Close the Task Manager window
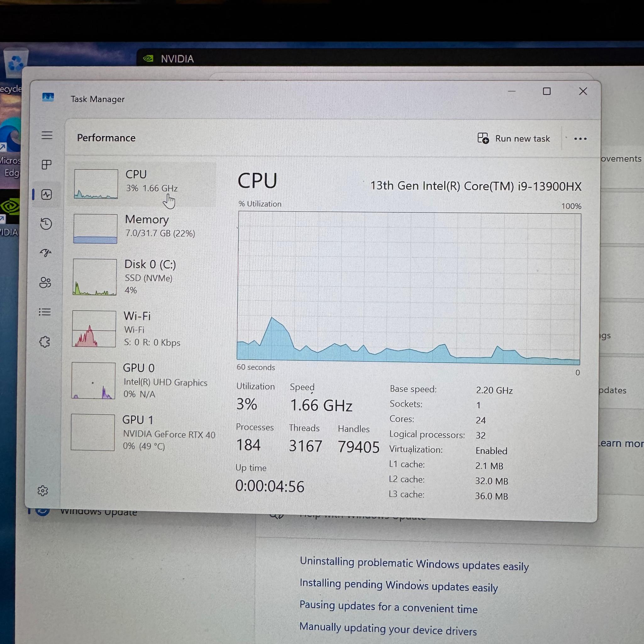The height and width of the screenshot is (644, 644). point(583,91)
